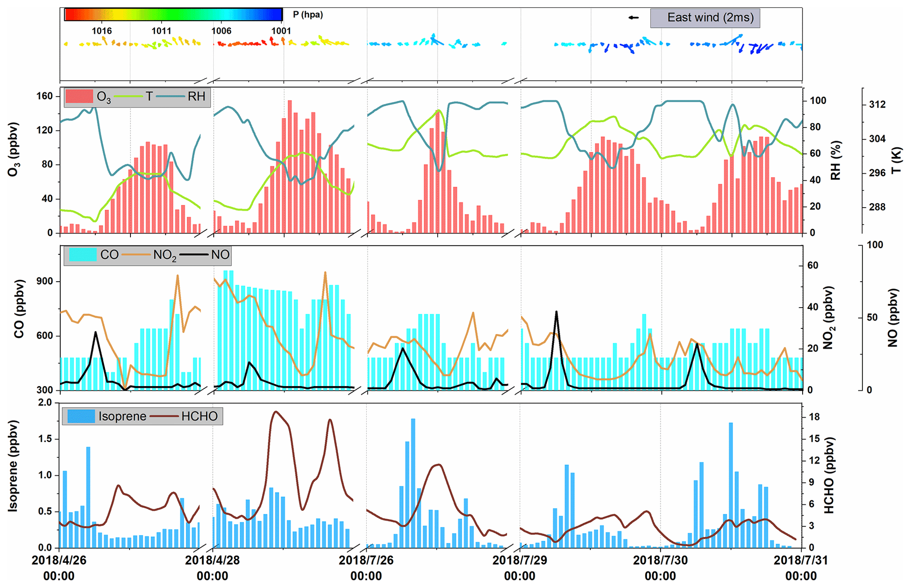911x588 pixels.
Task: Click the T (K) axis title
Action: click(896, 160)
